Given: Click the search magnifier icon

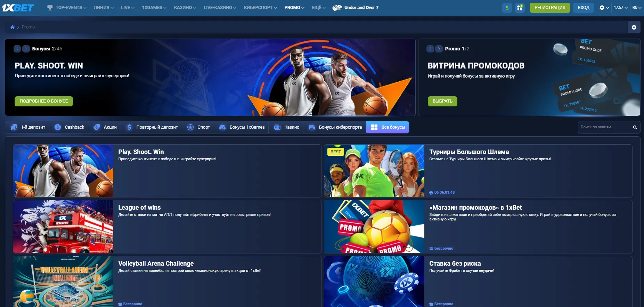Looking at the screenshot, I should (x=635, y=127).
